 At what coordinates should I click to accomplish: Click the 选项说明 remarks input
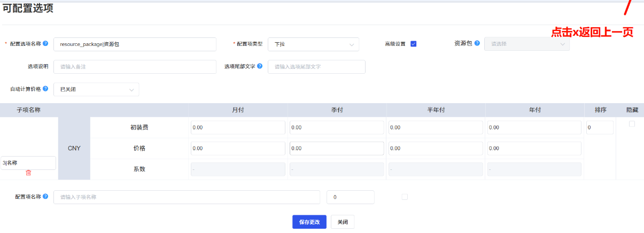tap(135, 67)
